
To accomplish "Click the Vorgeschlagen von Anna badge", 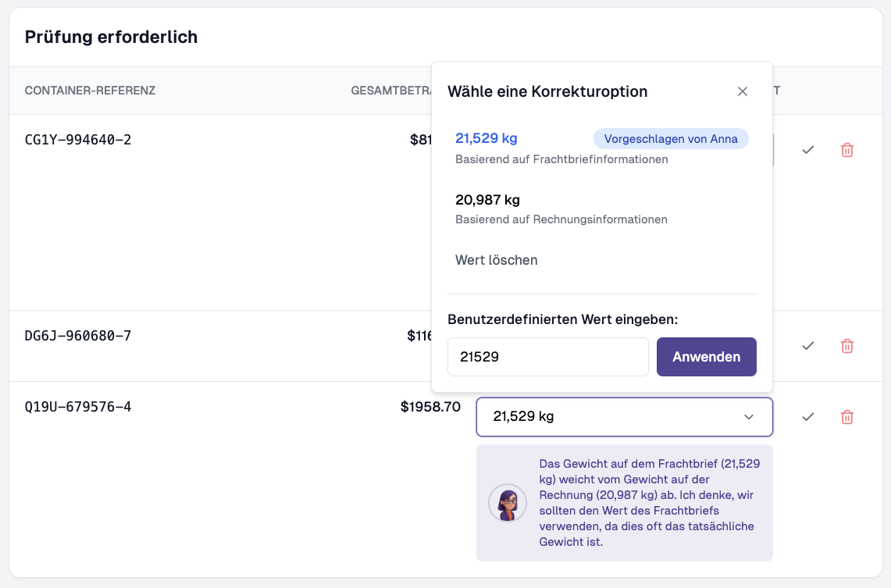I will pos(671,139).
